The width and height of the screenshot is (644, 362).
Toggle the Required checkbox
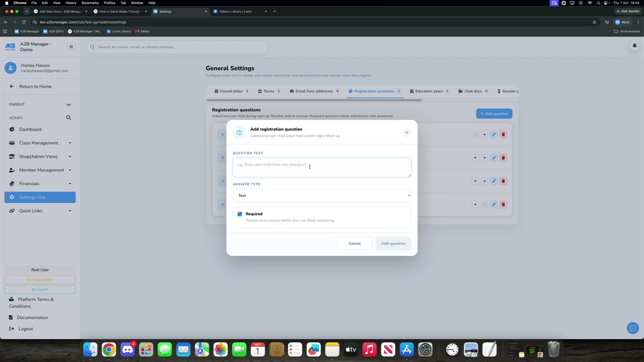(240, 214)
